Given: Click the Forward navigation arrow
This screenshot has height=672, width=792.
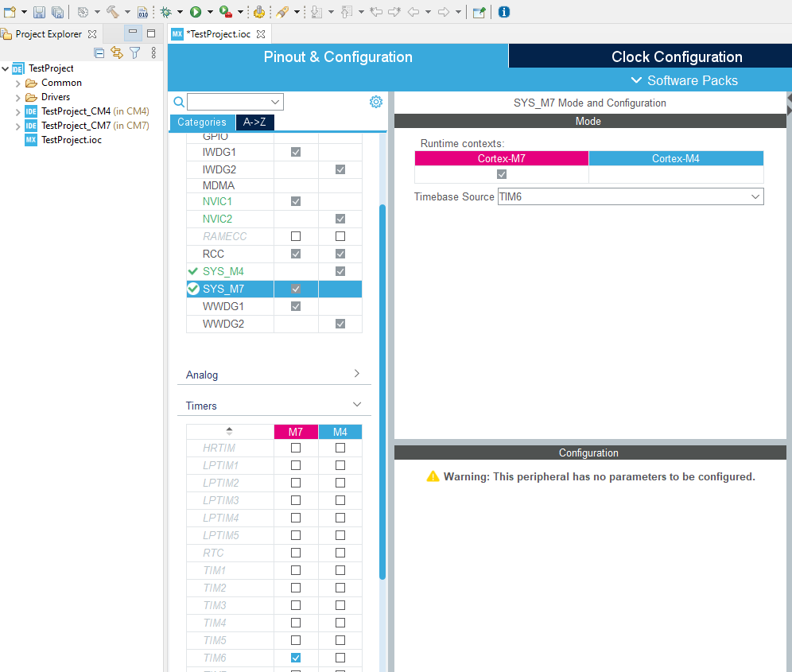Looking at the screenshot, I should point(444,12).
